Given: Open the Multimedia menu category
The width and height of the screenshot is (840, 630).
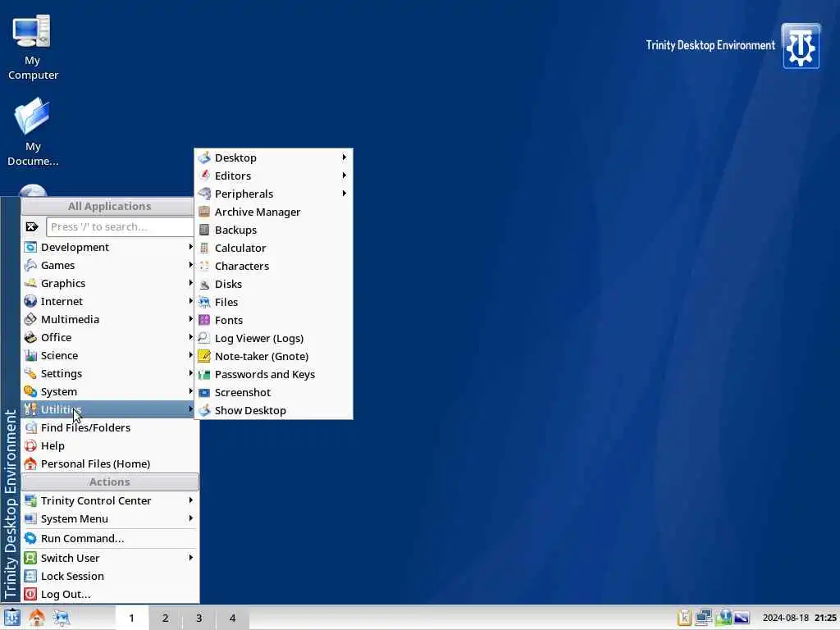Looking at the screenshot, I should (108, 319).
